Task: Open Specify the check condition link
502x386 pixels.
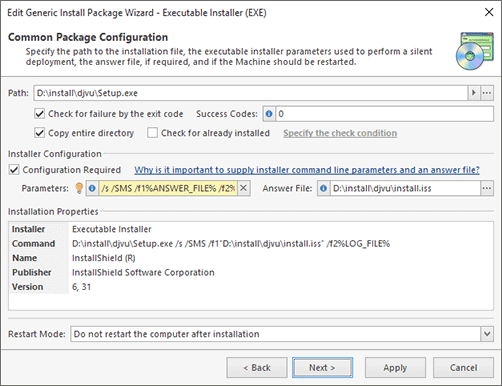Action: click(x=340, y=133)
